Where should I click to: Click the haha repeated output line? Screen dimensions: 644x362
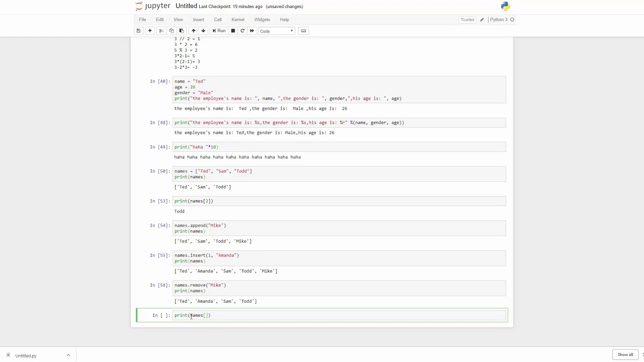pyautogui.click(x=237, y=157)
